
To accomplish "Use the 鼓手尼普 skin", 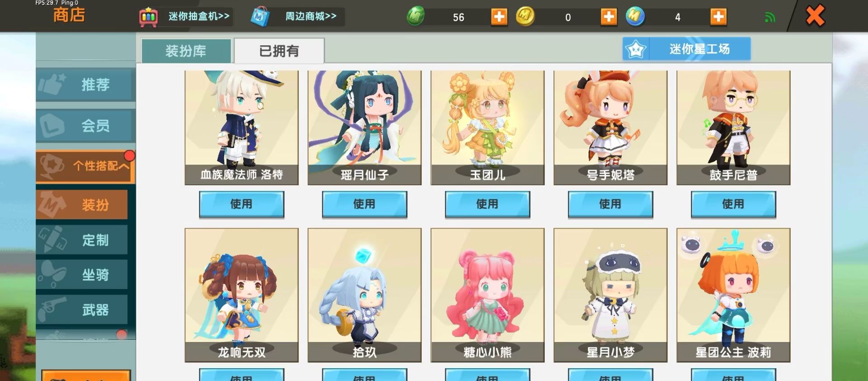I will click(x=733, y=204).
